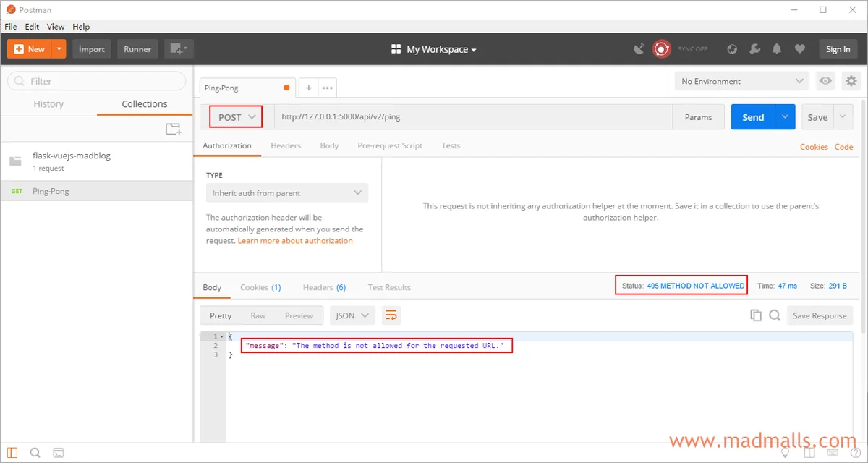The image size is (868, 463).
Task: Click the Sign In button
Action: 838,49
